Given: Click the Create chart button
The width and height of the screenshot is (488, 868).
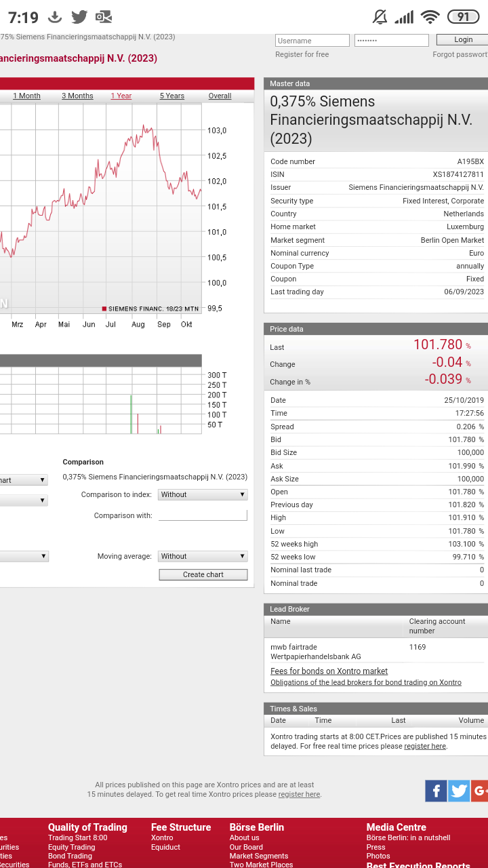Looking at the screenshot, I should [203, 574].
